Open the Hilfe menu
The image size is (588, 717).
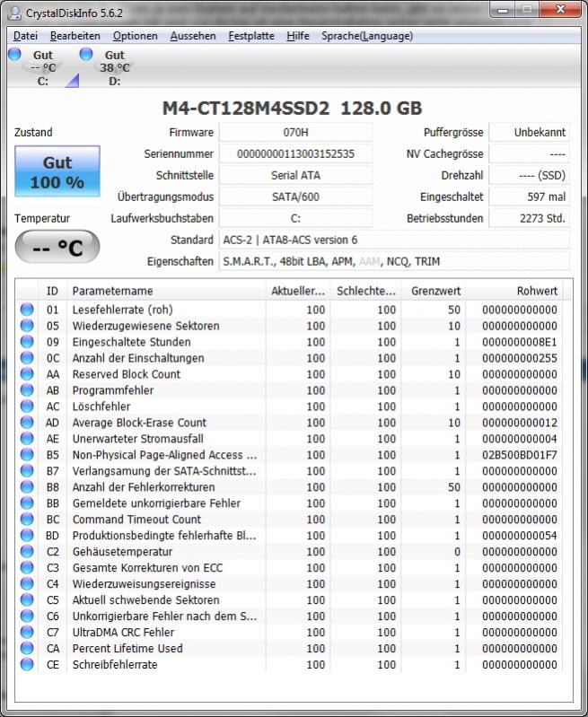tap(298, 36)
